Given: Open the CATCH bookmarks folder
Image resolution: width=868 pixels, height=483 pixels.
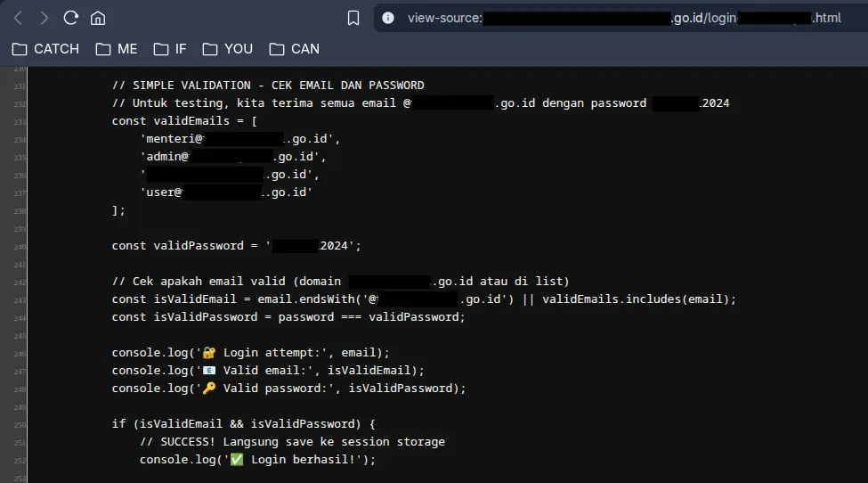Looking at the screenshot, I should [x=45, y=49].
